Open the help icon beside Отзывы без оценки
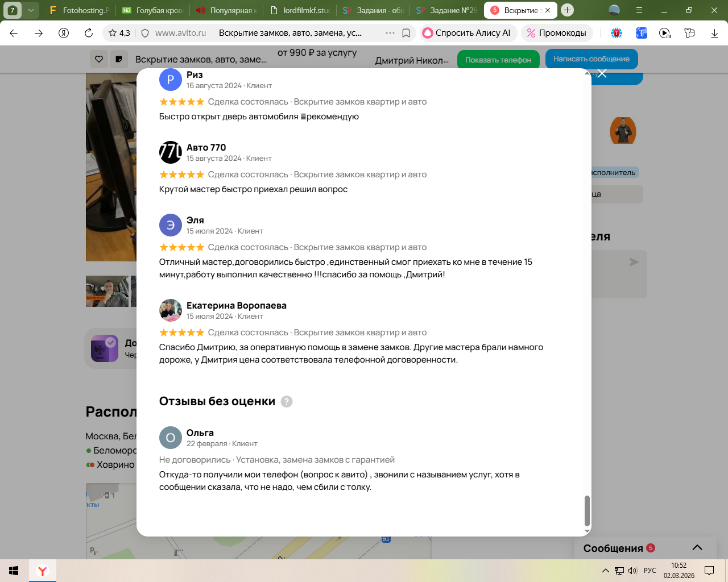The width and height of the screenshot is (728, 582). tap(287, 401)
